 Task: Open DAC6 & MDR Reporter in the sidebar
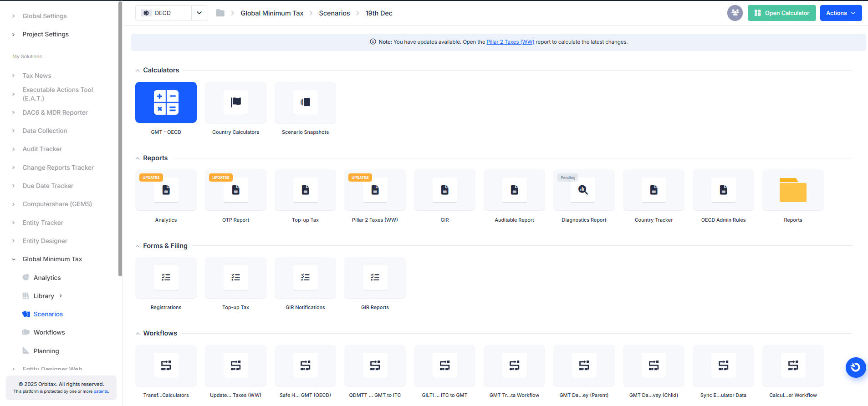(x=55, y=112)
